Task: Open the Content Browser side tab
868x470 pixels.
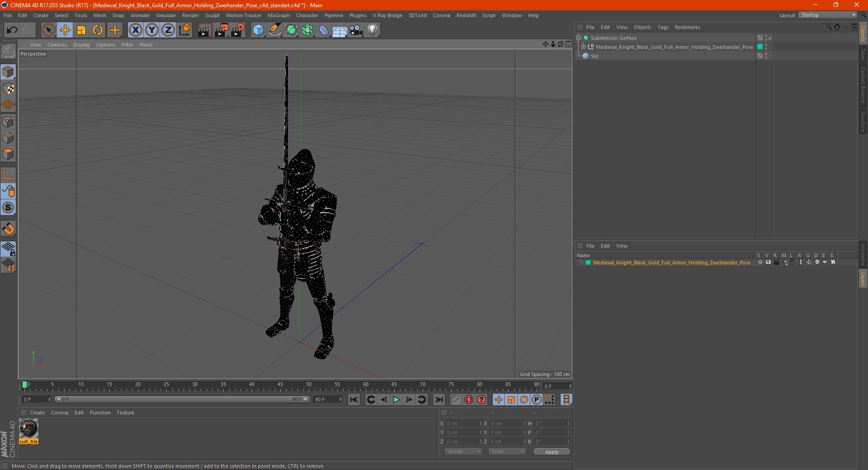Action: (x=863, y=85)
